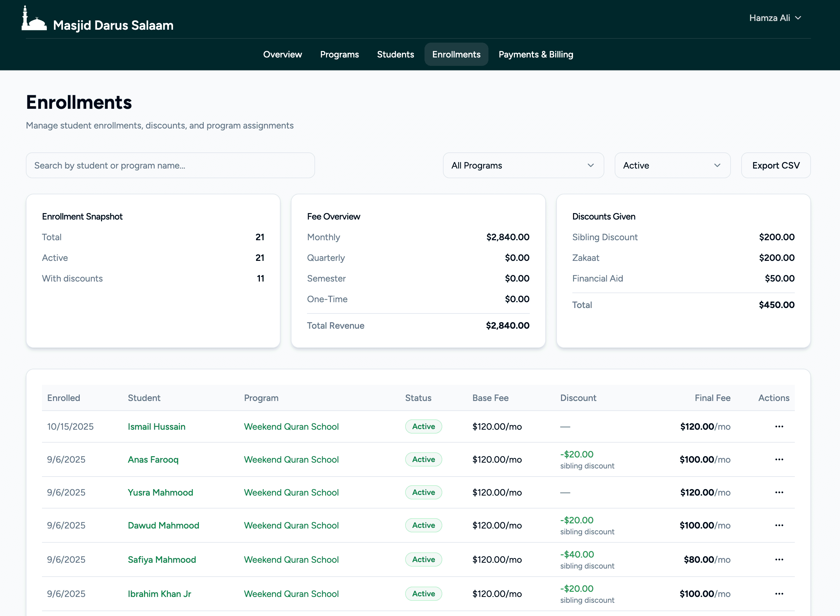Click the student search input field
This screenshot has width=840, height=616.
tap(170, 165)
